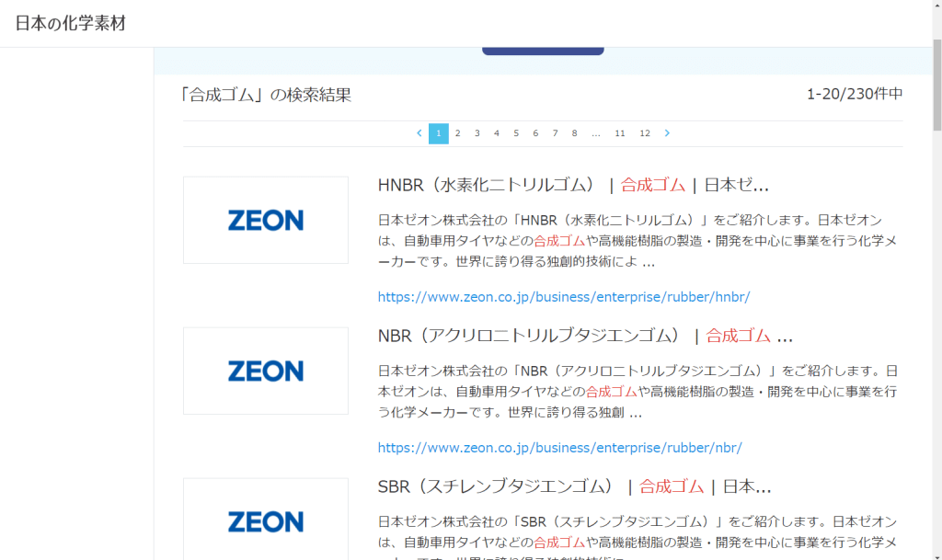Viewport: 942px width, 560px height.
Task: Navigate to results page 6
Action: [x=535, y=133]
